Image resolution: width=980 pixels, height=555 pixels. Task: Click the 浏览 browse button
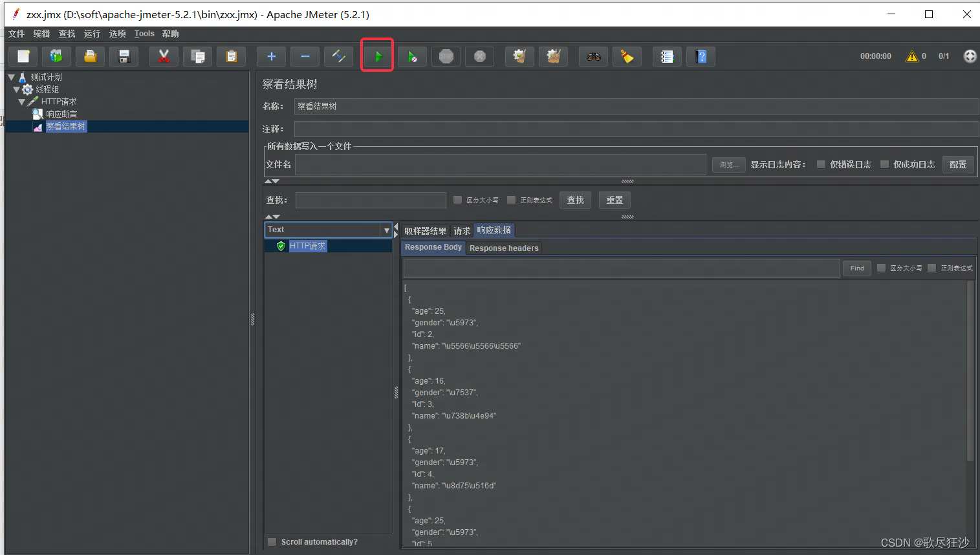coord(729,165)
